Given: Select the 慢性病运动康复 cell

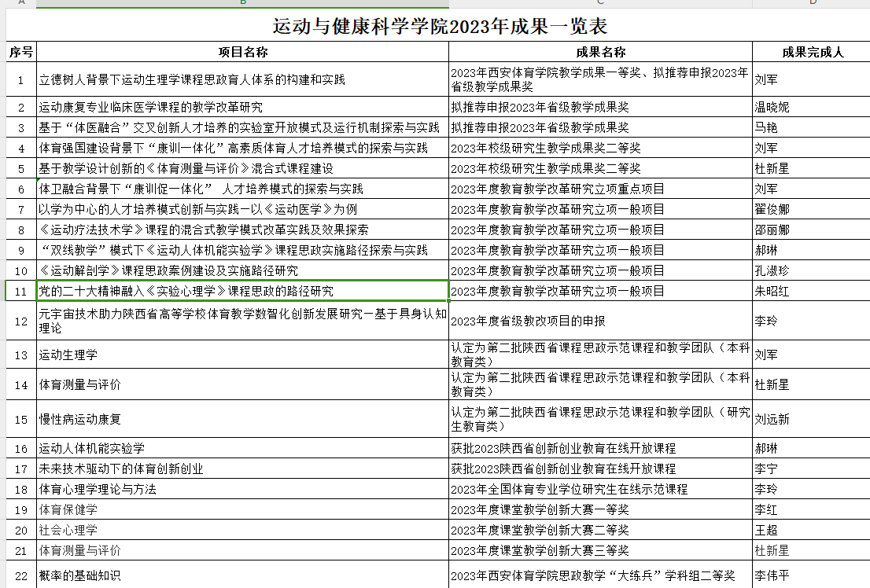Looking at the screenshot, I should pyautogui.click(x=242, y=419).
